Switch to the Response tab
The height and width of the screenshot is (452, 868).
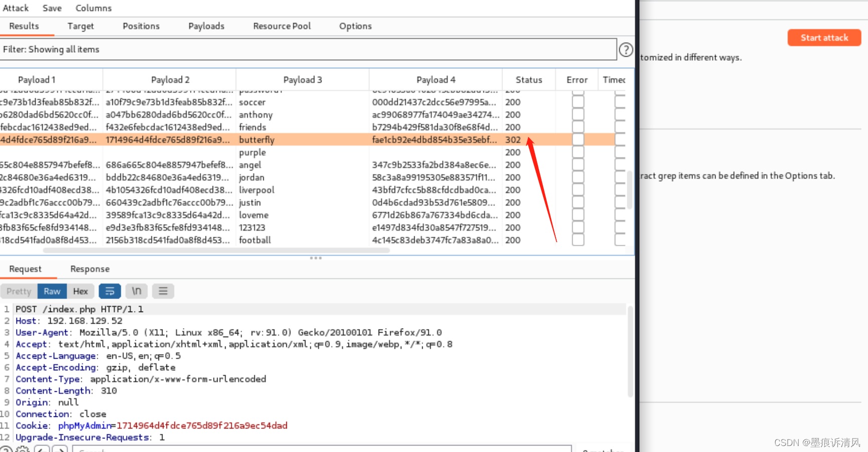pos(90,269)
